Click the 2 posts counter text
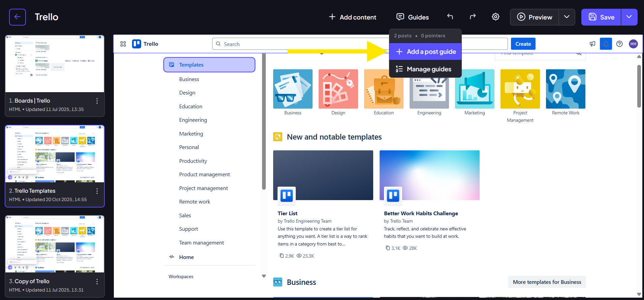Image resolution: width=644 pixels, height=300 pixels. pyautogui.click(x=403, y=36)
